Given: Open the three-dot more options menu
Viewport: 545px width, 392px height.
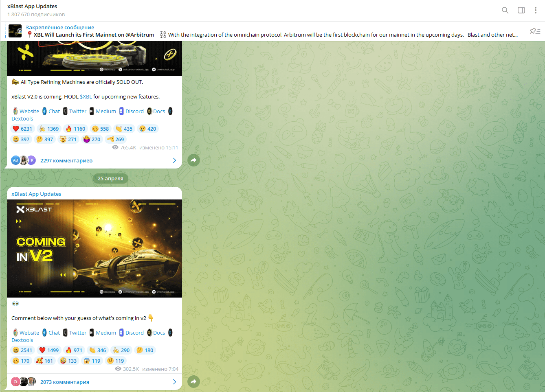Looking at the screenshot, I should pyautogui.click(x=535, y=10).
